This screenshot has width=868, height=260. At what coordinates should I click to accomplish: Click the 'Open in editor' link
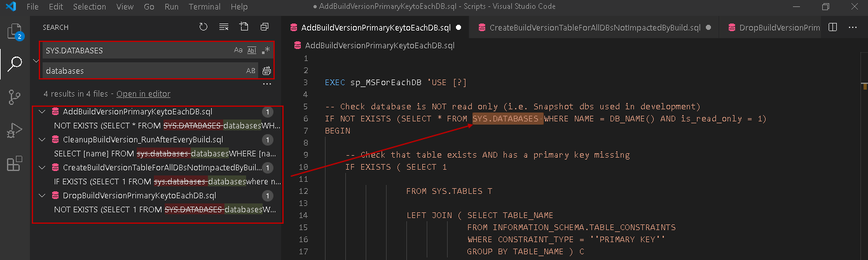click(143, 93)
